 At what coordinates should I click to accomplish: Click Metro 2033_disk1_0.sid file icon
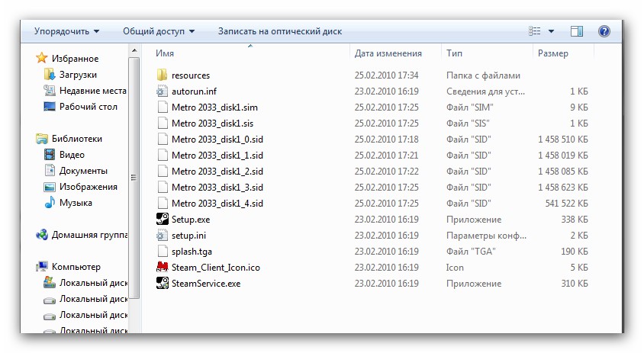point(163,140)
